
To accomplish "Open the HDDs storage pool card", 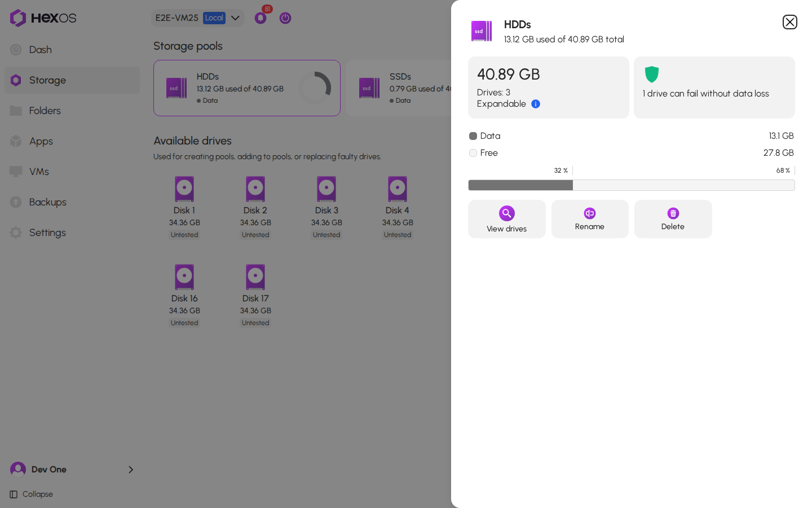I will coord(247,88).
